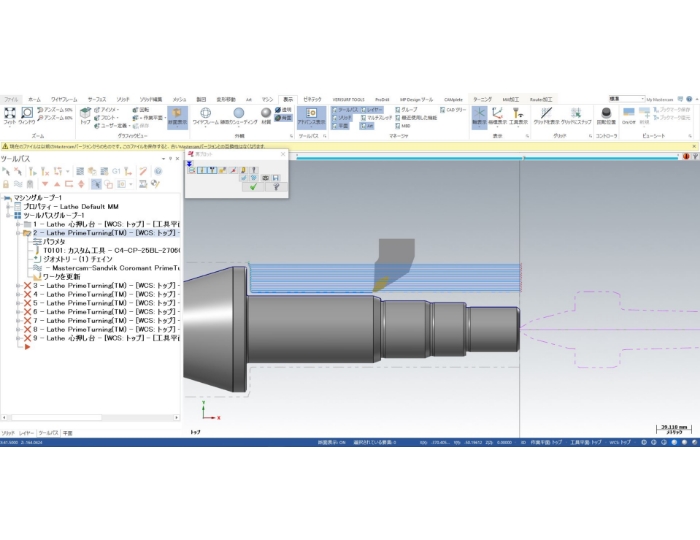Toggle アドバンス表示 toolpath display
The width and height of the screenshot is (700, 540).
312,117
